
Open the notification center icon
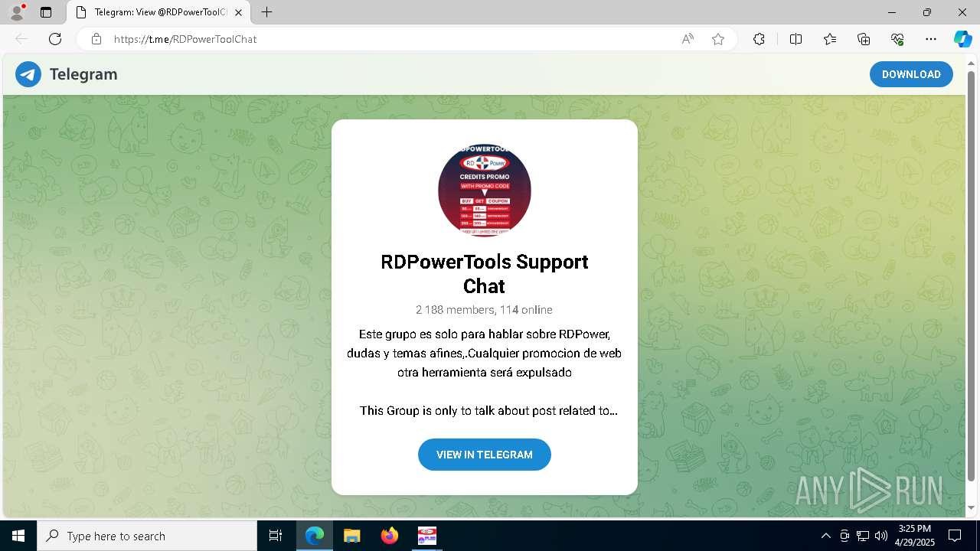coord(955,536)
